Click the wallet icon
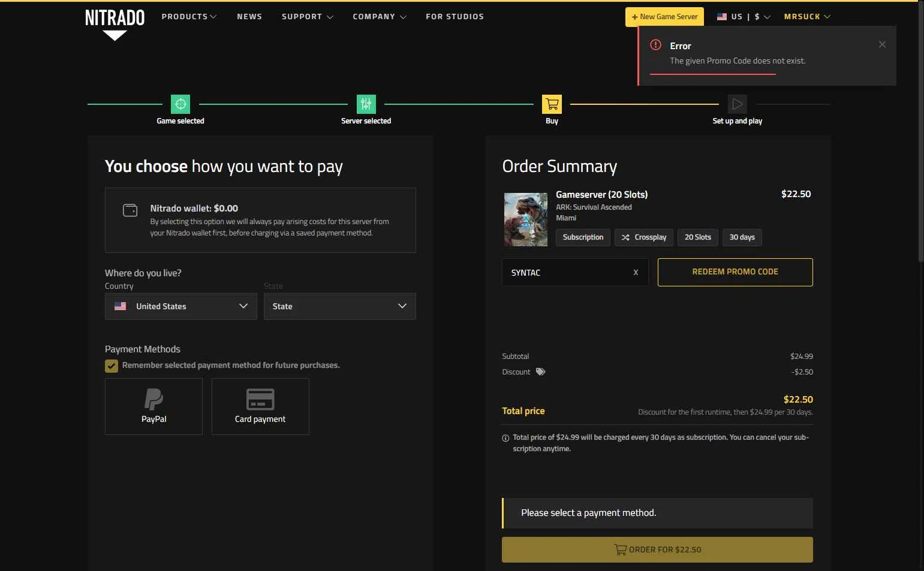The height and width of the screenshot is (571, 924). [130, 210]
